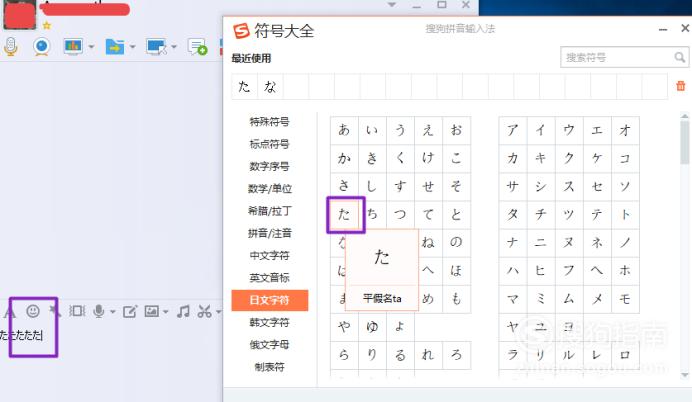Viewport: 692px width, 402px height.
Task: Insert katakana ア
Action: click(512, 130)
